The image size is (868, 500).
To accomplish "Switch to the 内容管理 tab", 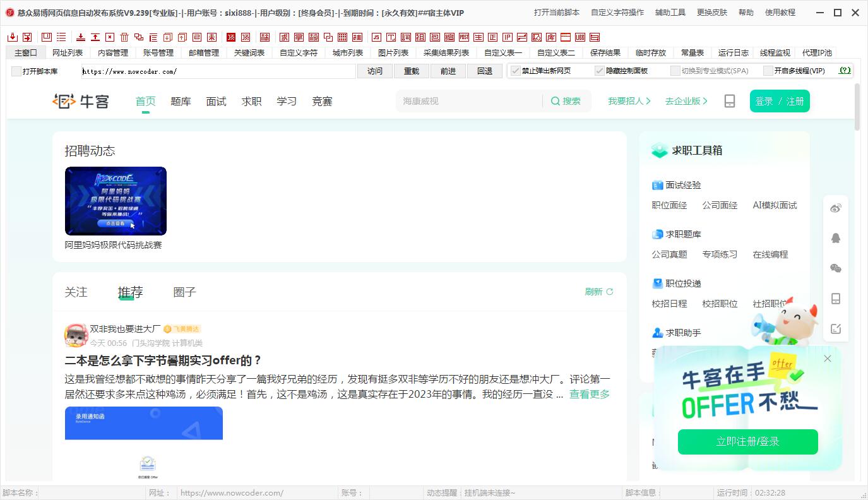I will [113, 53].
